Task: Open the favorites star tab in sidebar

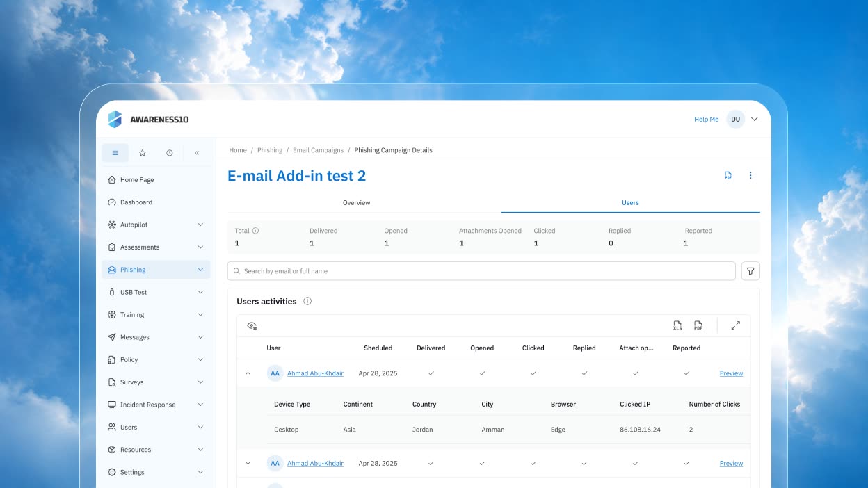Action: [x=143, y=153]
